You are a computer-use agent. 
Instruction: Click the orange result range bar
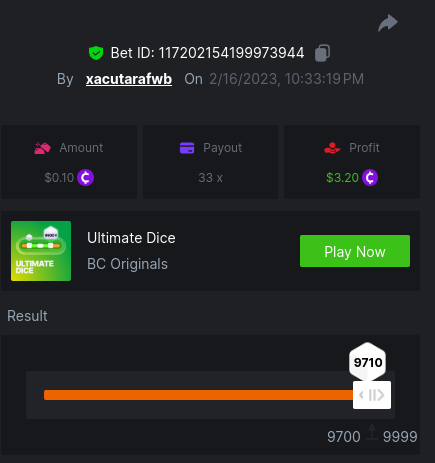click(x=199, y=395)
